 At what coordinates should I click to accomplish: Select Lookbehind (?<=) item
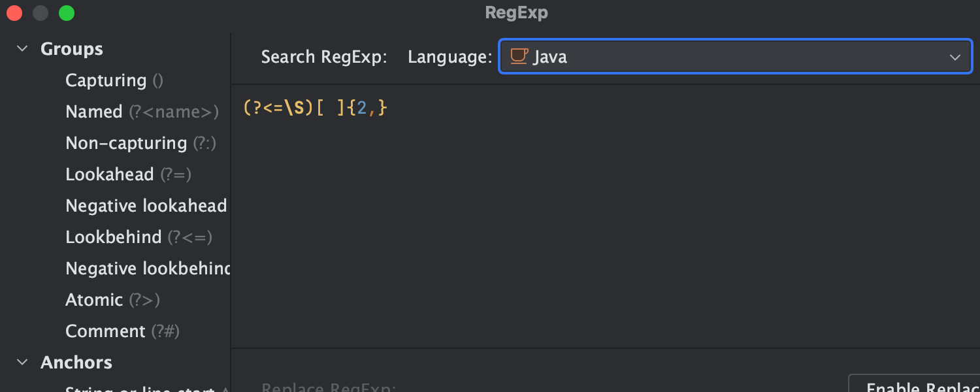coord(139,237)
